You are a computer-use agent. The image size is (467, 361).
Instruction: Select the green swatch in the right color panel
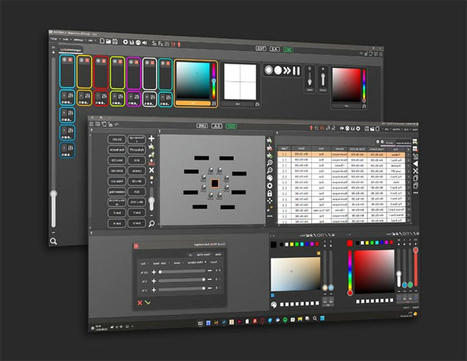click(372, 243)
